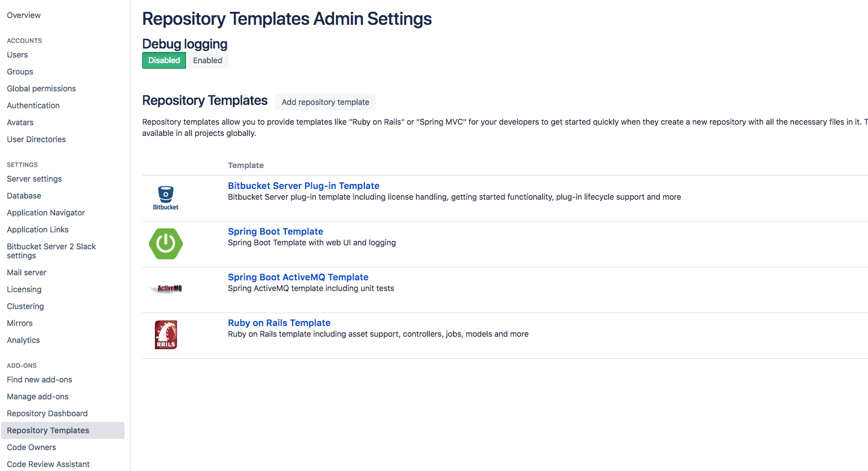Image resolution: width=868 pixels, height=471 pixels.
Task: Click the Bitbucket logo icon
Action: coord(165,198)
